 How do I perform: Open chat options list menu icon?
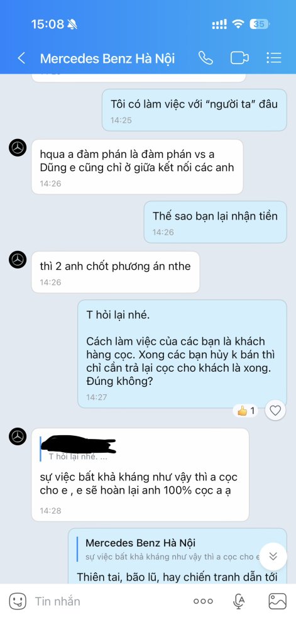click(x=274, y=58)
